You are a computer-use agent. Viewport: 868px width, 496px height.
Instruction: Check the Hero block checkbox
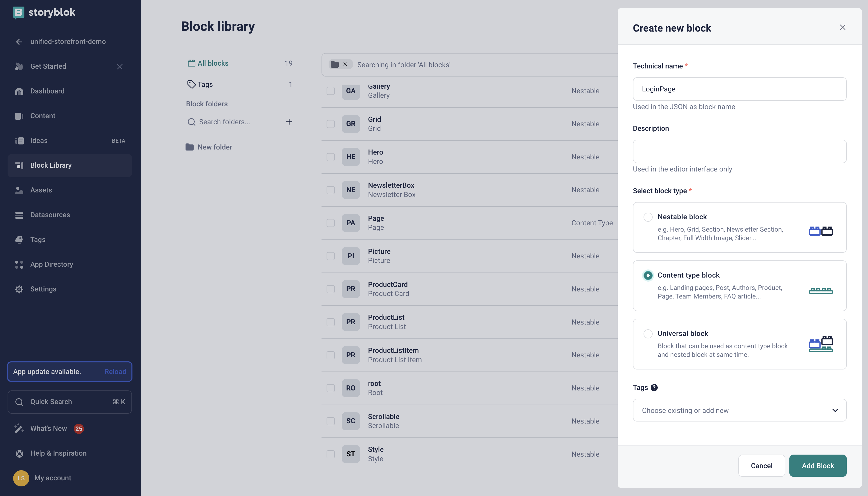(330, 157)
